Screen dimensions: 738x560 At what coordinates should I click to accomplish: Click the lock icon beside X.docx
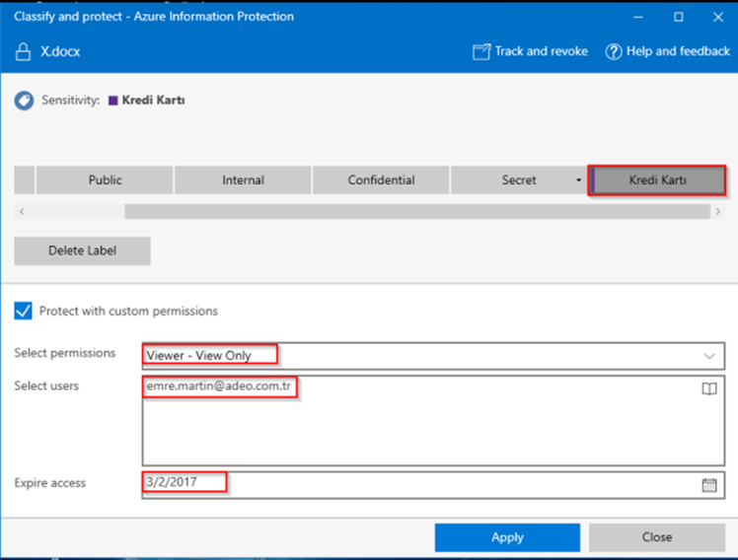[x=23, y=51]
